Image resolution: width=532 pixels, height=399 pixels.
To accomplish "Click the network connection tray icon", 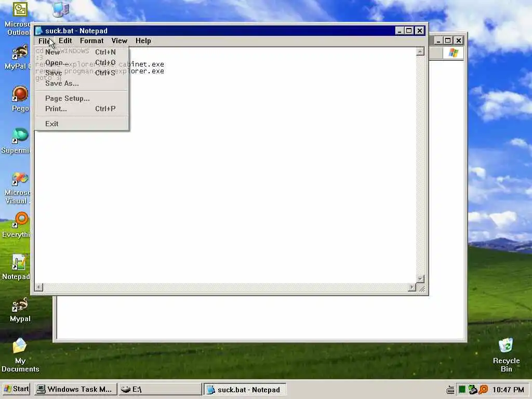I will pyautogui.click(x=473, y=390).
